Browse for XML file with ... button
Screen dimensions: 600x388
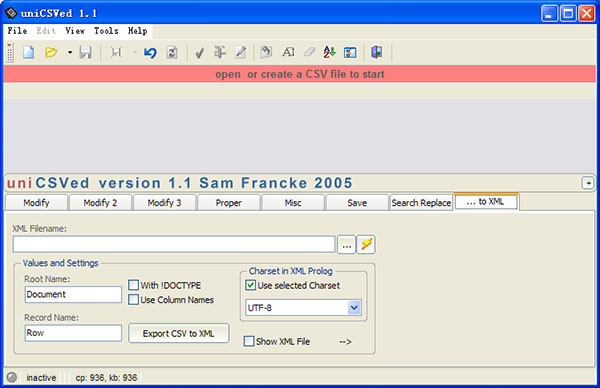click(x=347, y=245)
